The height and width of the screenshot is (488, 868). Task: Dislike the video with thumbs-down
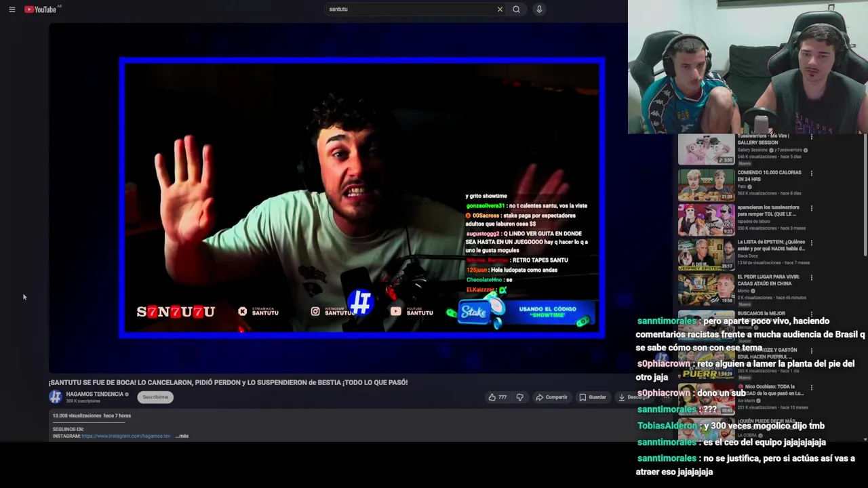pos(519,397)
